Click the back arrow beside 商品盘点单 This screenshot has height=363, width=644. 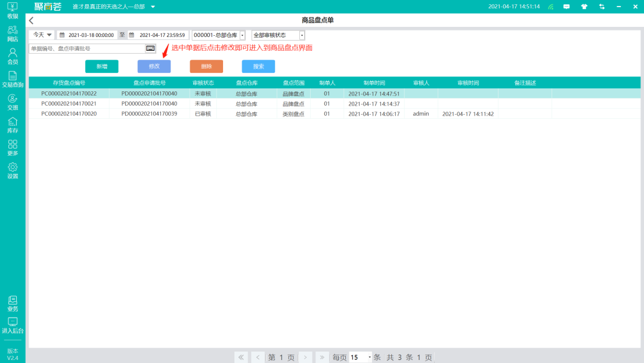32,20
